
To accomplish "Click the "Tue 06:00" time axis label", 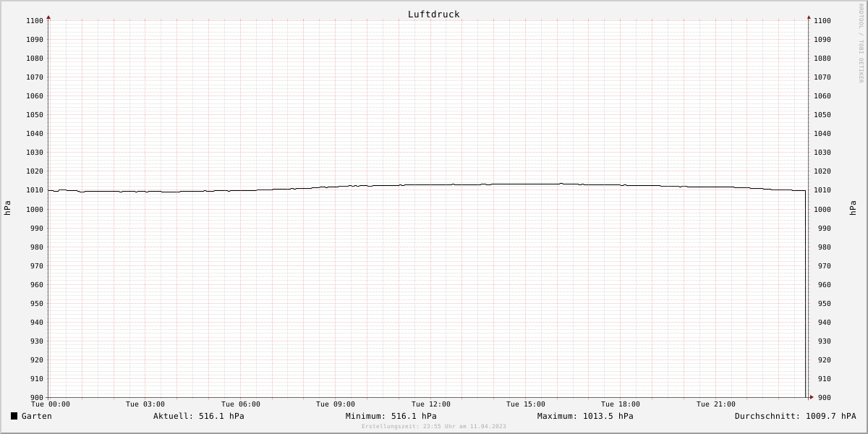I will tap(241, 404).
